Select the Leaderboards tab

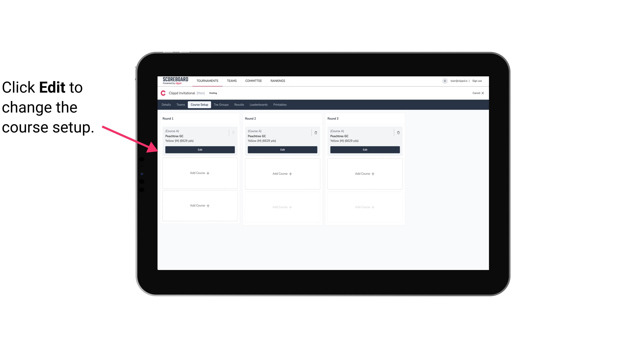pyautogui.click(x=259, y=104)
